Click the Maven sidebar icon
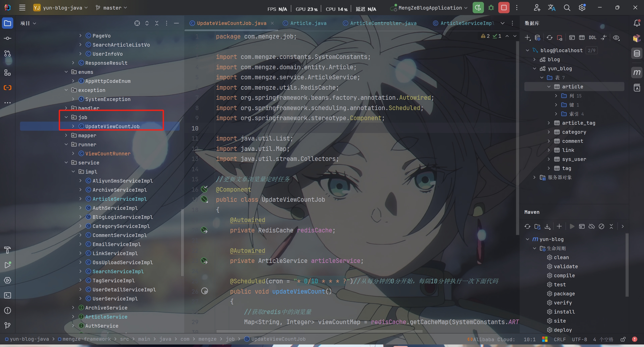 637,73
